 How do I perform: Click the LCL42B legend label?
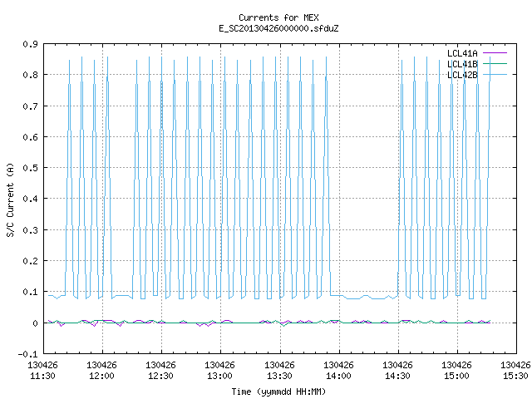click(x=462, y=75)
